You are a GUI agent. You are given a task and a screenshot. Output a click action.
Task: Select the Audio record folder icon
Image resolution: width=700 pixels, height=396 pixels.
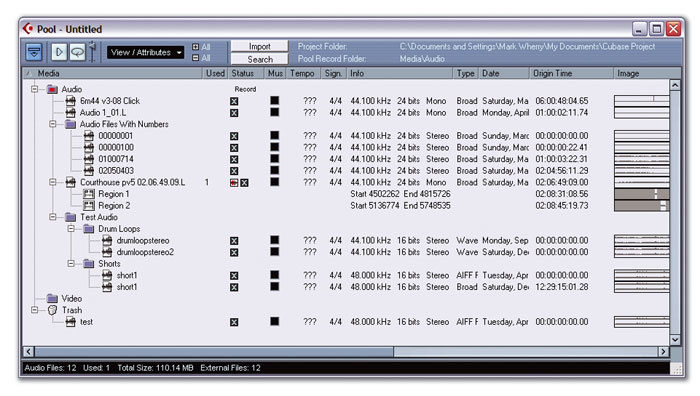pos(52,89)
